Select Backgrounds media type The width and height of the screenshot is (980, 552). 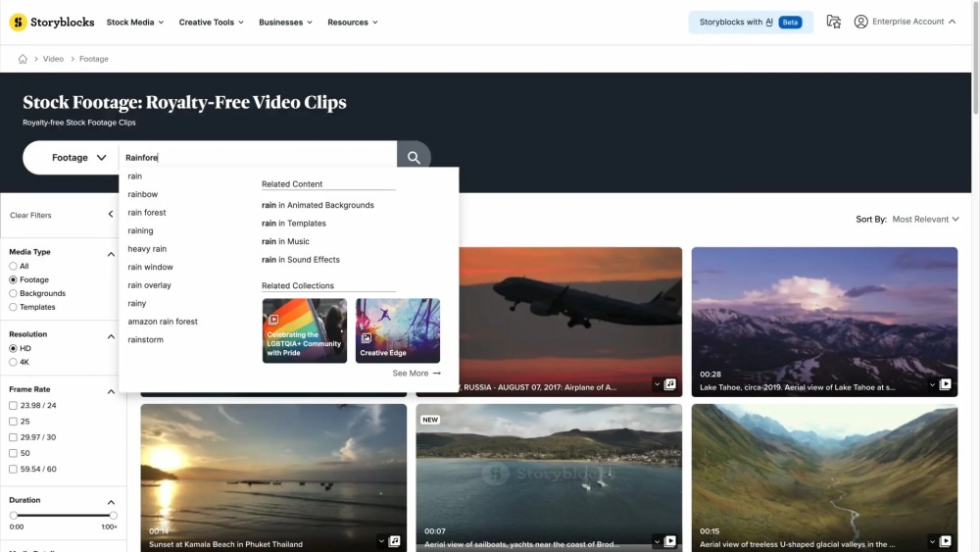tap(13, 293)
